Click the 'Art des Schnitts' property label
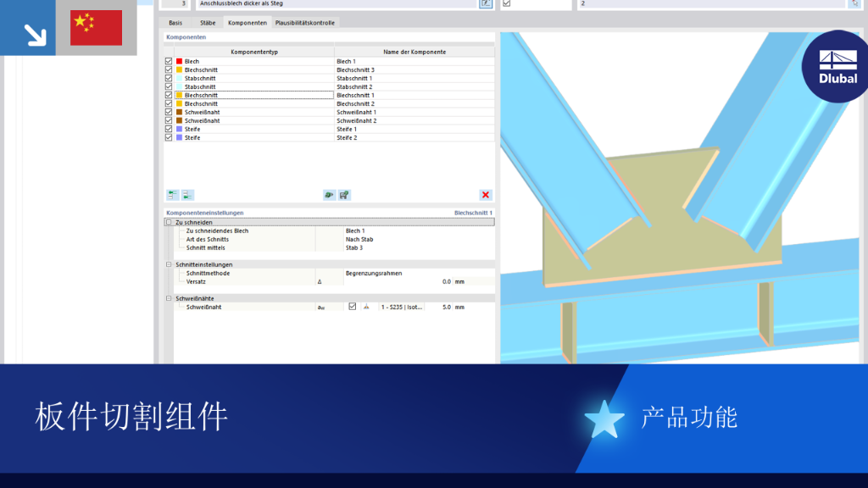The height and width of the screenshot is (488, 868). click(x=208, y=240)
